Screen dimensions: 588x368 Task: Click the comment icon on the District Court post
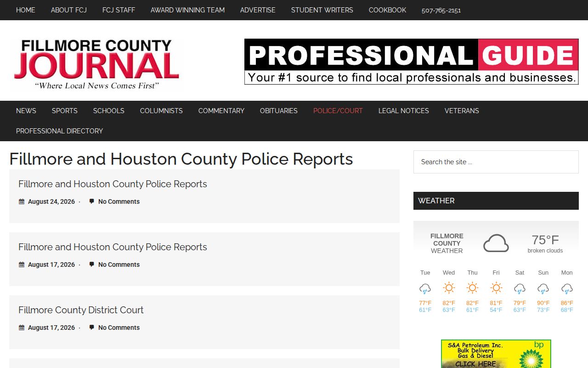click(x=92, y=328)
